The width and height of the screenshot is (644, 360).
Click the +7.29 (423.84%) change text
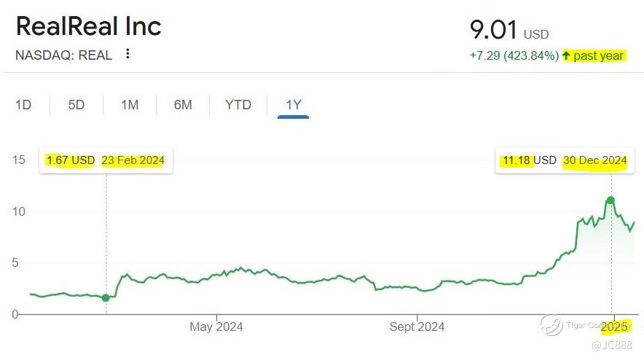coord(514,55)
